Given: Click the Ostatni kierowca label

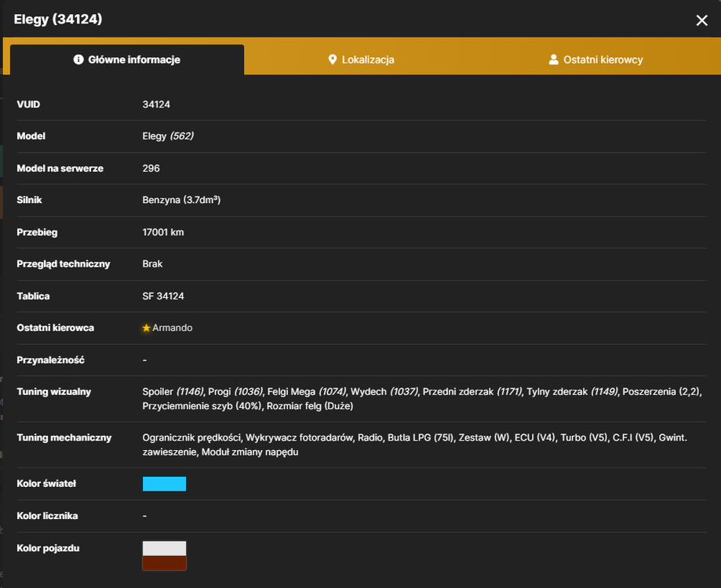Looking at the screenshot, I should [x=56, y=328].
